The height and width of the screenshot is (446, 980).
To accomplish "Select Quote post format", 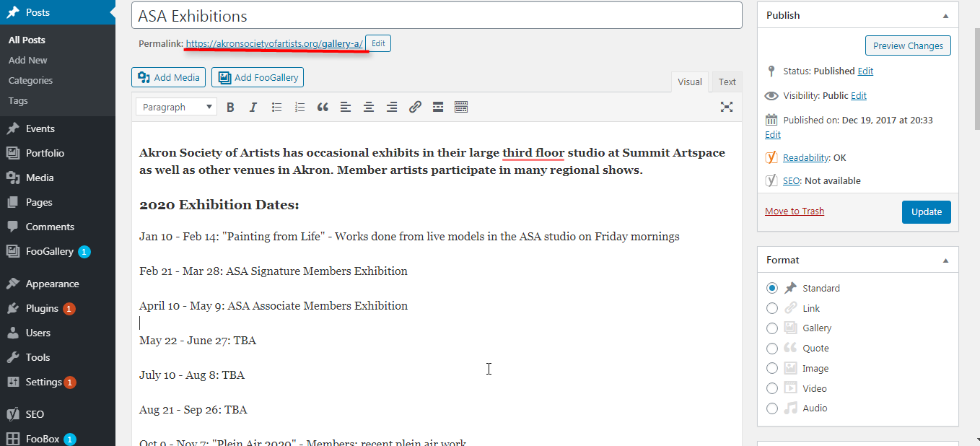I will click(772, 348).
